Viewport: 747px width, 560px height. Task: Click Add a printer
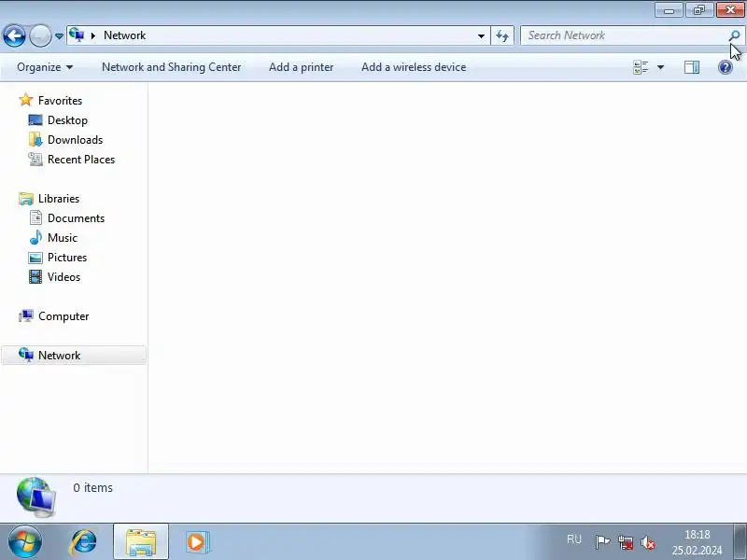tap(301, 67)
